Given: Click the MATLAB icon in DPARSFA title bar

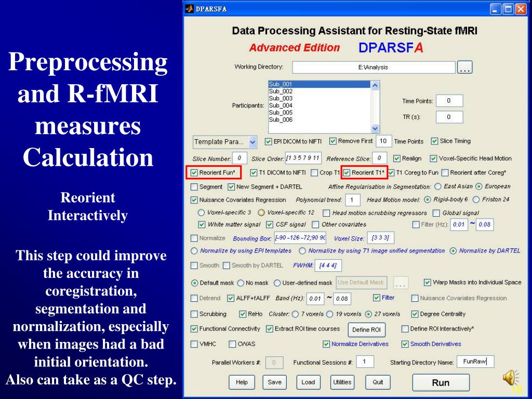Looking at the screenshot, I should [189, 9].
